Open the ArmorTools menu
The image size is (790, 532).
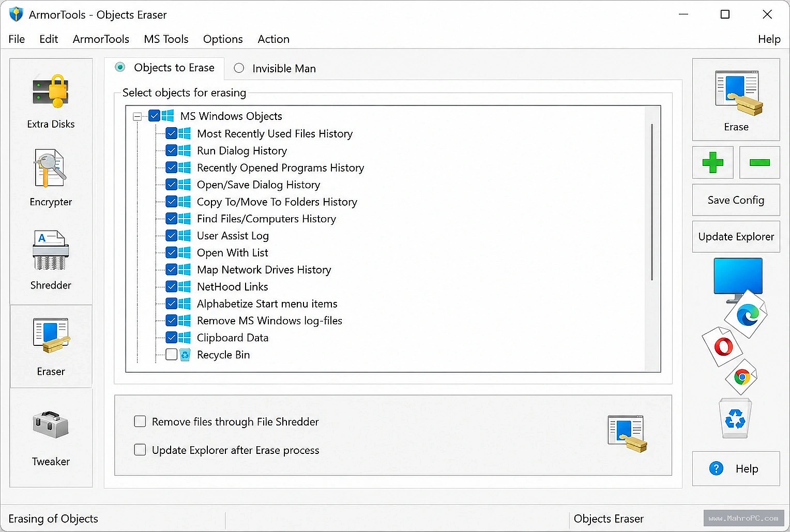click(101, 39)
